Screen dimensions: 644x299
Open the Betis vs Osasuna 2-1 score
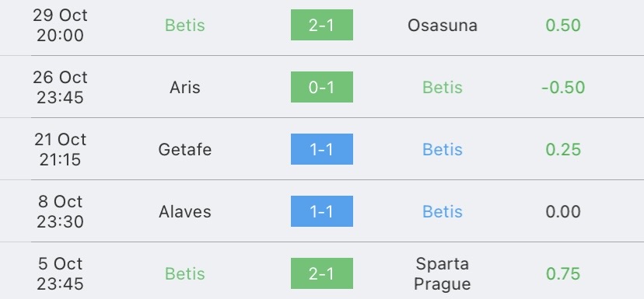point(321,25)
